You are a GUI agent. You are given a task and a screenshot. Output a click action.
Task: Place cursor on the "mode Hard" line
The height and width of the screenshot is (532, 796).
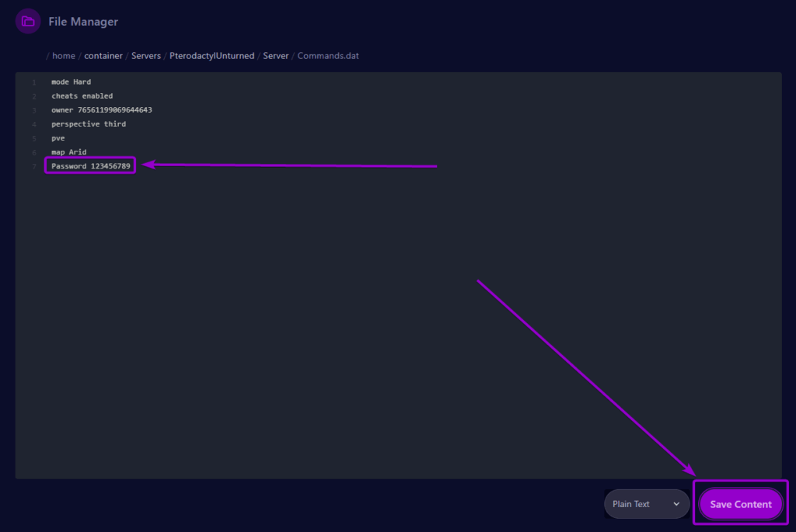(x=71, y=82)
